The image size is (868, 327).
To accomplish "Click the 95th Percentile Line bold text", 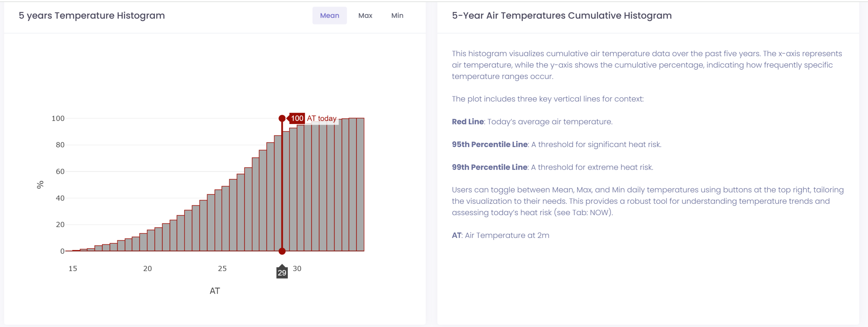I will 490,144.
